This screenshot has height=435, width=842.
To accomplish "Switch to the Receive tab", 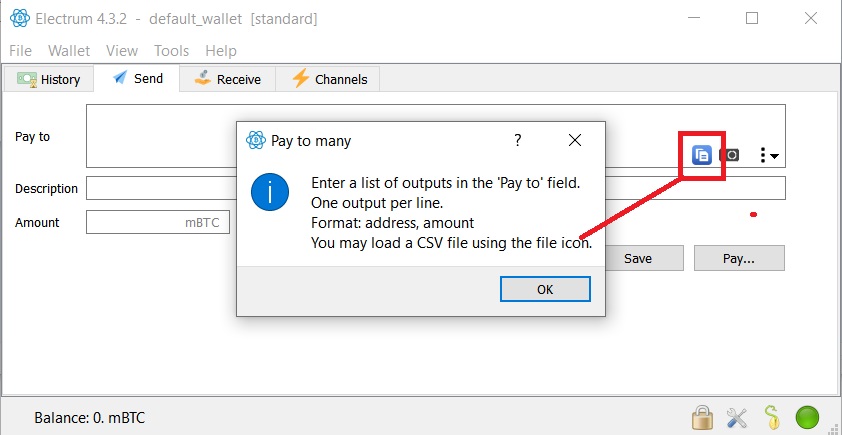I will (x=228, y=79).
